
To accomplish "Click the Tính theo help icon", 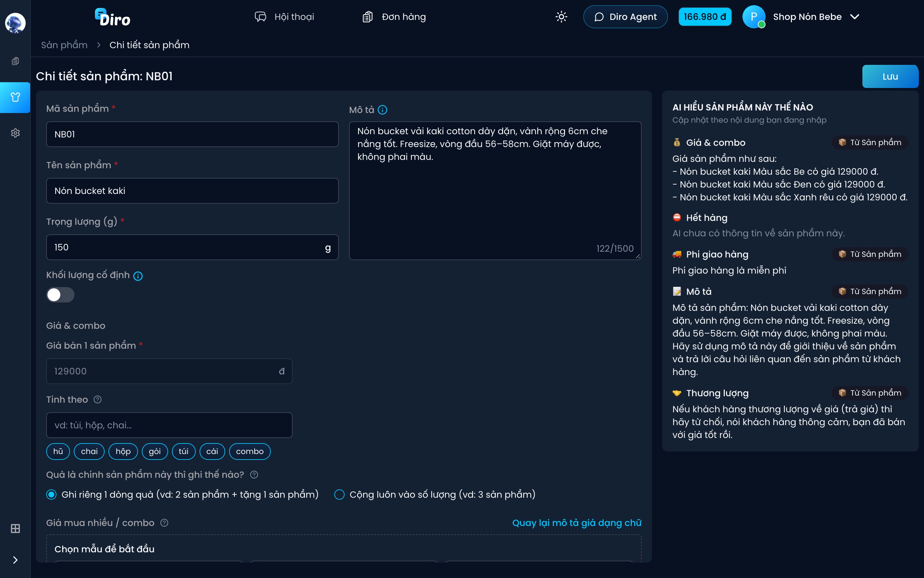I will coord(98,399).
